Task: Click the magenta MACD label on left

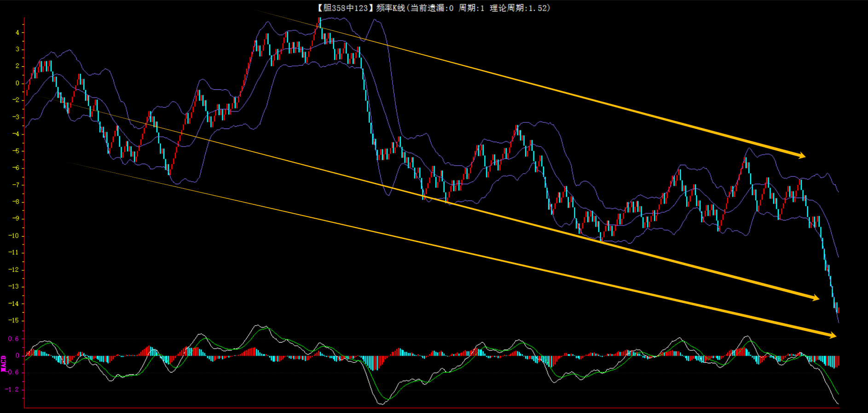Action: click(4, 363)
